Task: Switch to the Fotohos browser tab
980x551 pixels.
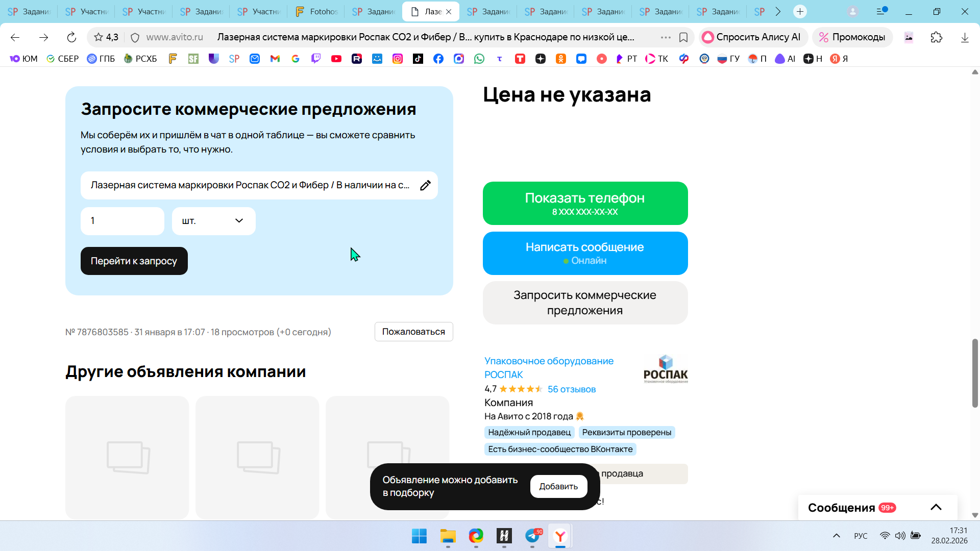Action: [x=317, y=11]
